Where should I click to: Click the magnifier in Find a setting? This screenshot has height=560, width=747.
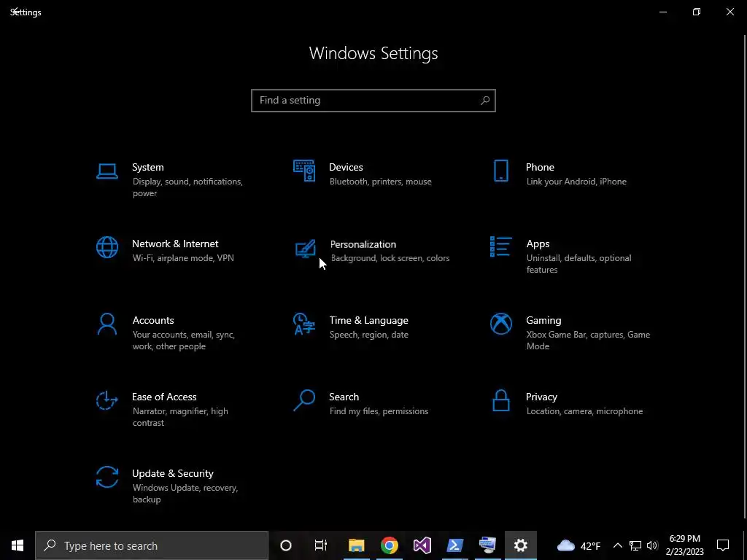(484, 101)
